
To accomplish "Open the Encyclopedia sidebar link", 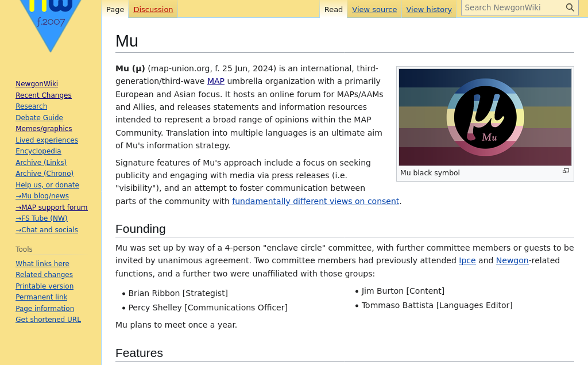I will click(38, 151).
